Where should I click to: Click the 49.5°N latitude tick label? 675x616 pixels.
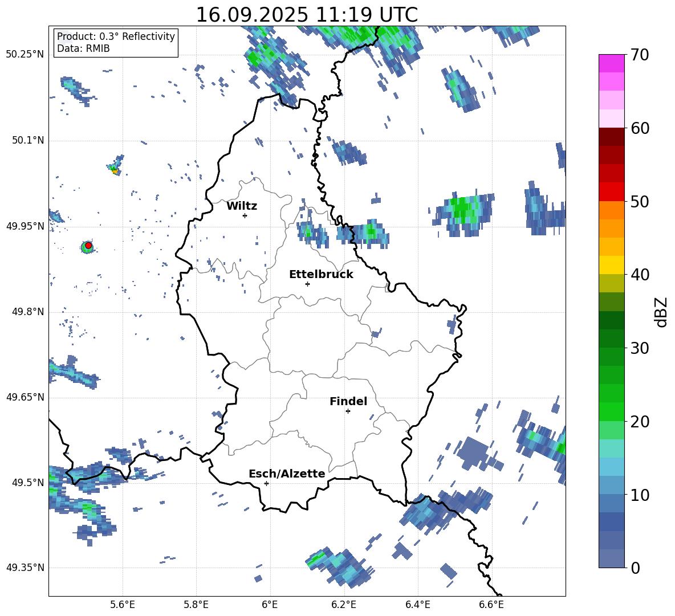point(28,482)
